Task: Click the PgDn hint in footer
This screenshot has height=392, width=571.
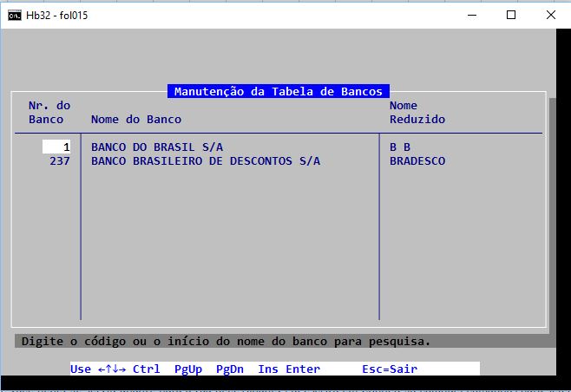Action: 230,369
